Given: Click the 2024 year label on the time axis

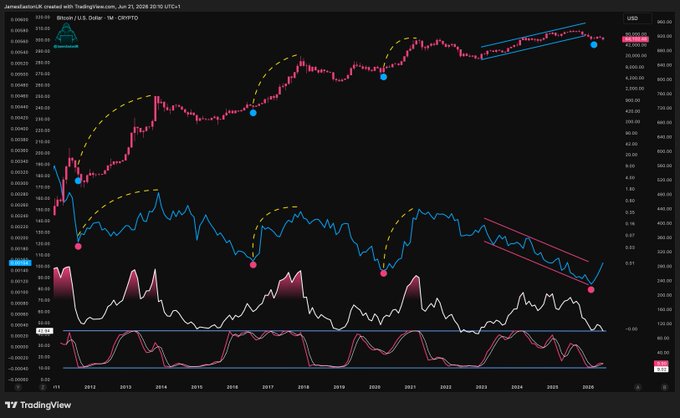Looking at the screenshot, I should point(517,387).
